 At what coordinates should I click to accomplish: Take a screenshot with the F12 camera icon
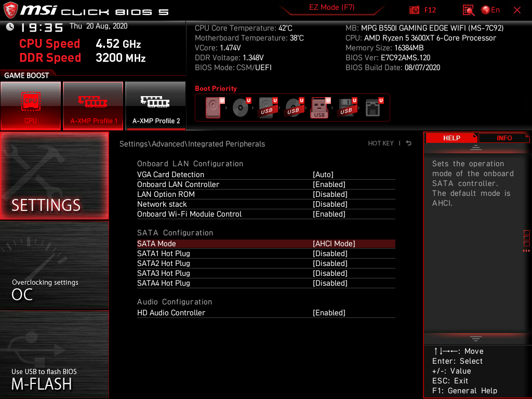point(414,10)
